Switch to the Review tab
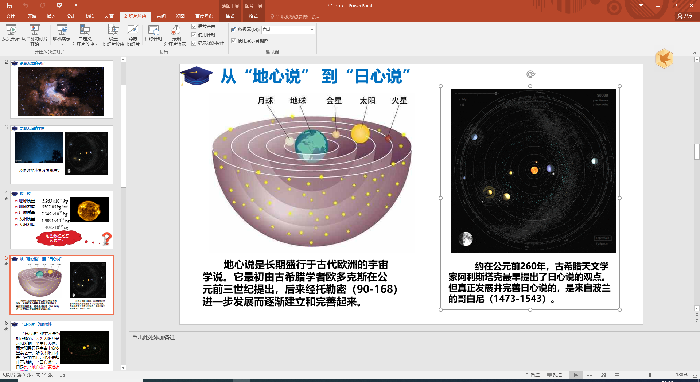Viewport: 700px width, 382px height. (x=161, y=16)
